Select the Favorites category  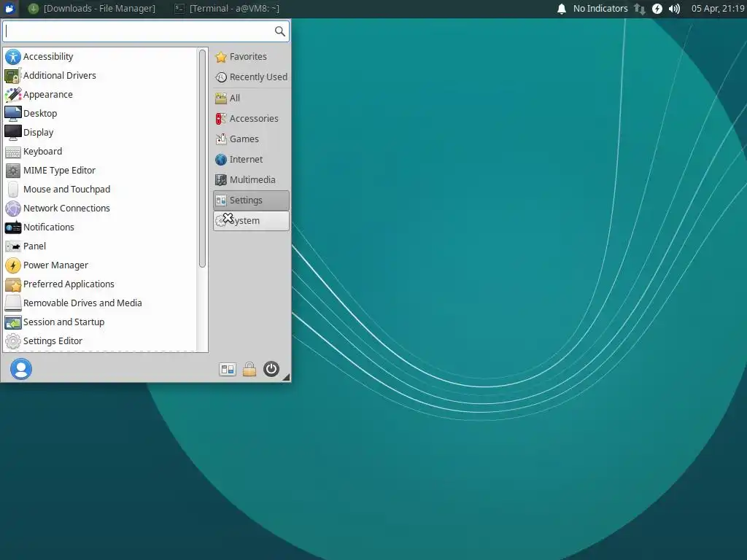point(251,57)
